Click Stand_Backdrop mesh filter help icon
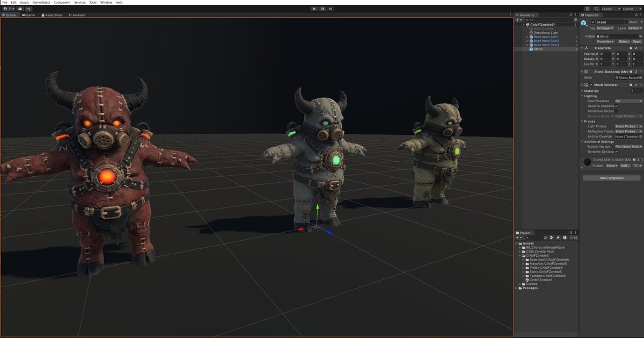Image resolution: width=644 pixels, height=338 pixels. click(x=631, y=71)
